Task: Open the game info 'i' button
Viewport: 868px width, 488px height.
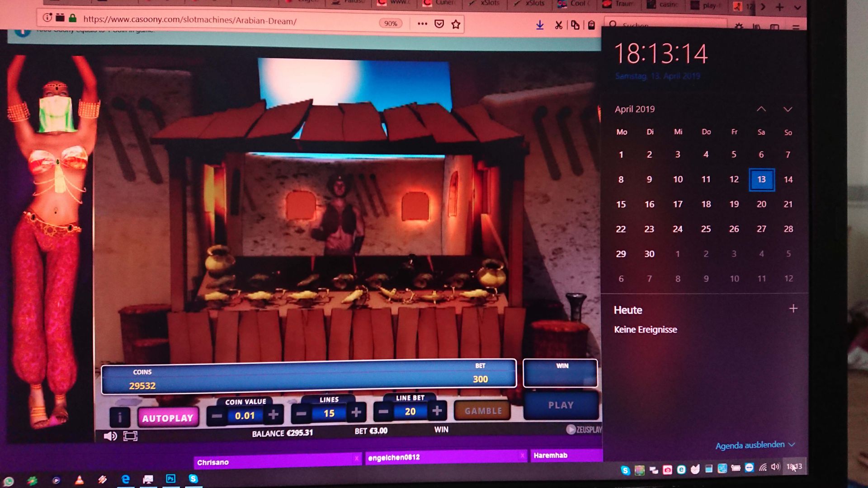Action: coord(120,417)
